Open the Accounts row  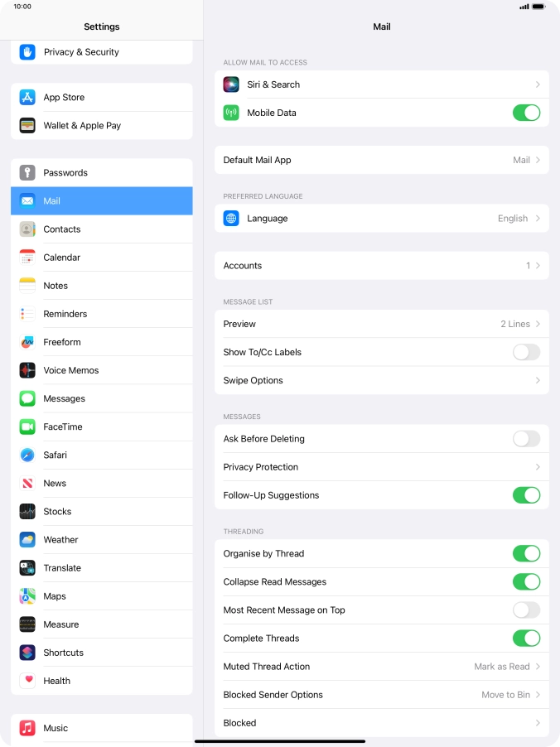pyautogui.click(x=382, y=265)
